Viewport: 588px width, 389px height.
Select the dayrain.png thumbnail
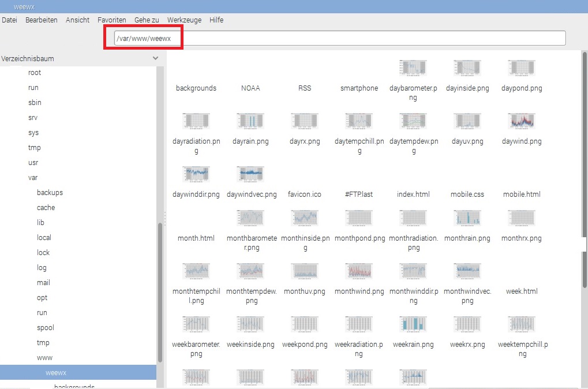[250, 121]
